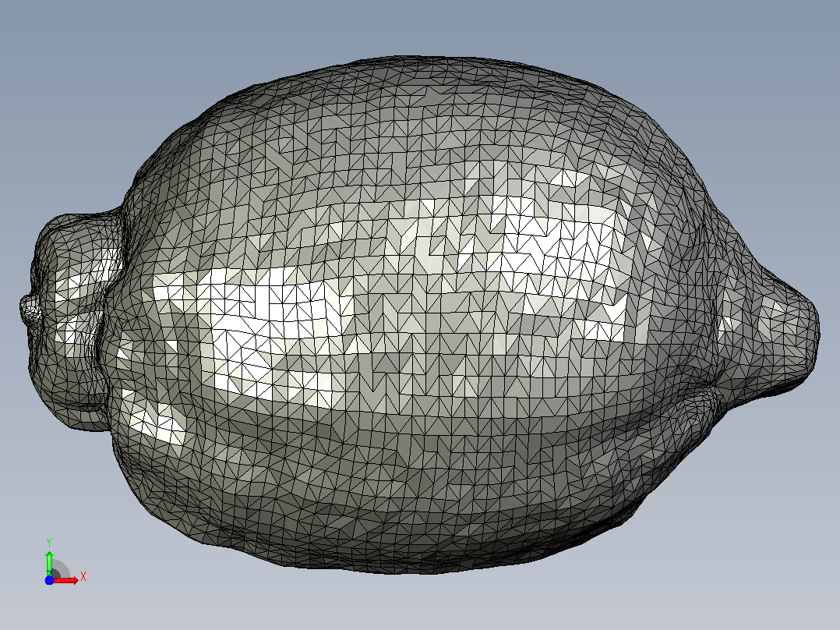Click the red X axis arrow of the triad
Screen dimensions: 840x630
point(65,580)
